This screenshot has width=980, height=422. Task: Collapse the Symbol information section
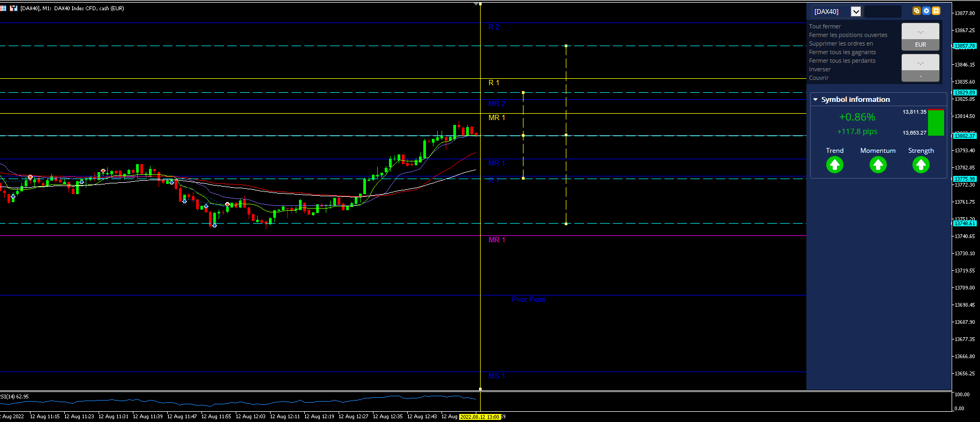tap(816, 100)
